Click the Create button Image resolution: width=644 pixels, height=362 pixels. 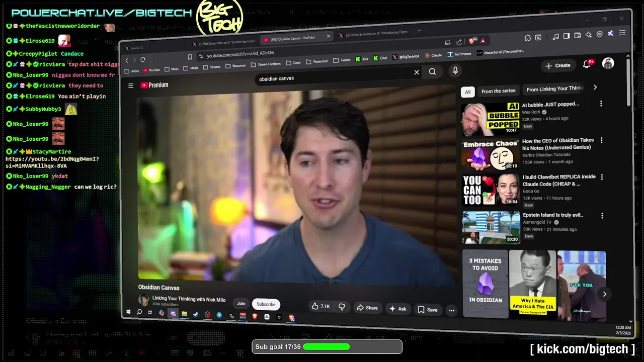[558, 65]
